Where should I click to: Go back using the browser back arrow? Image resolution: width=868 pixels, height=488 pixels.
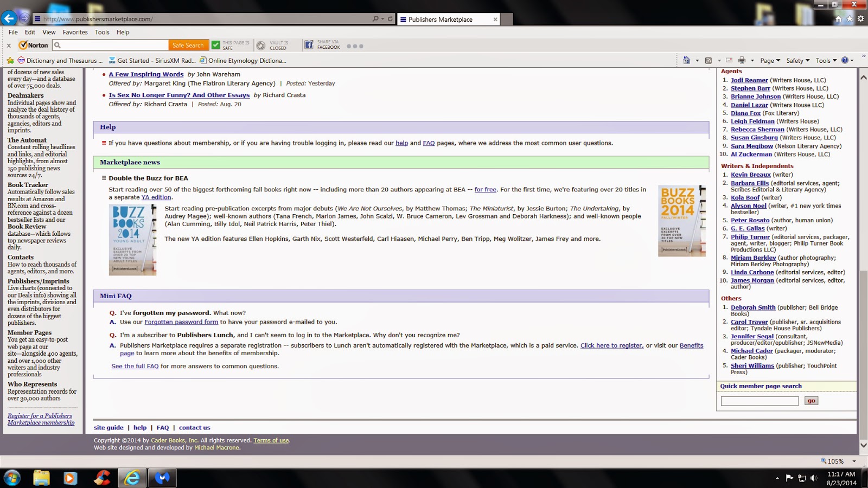tap(9, 18)
